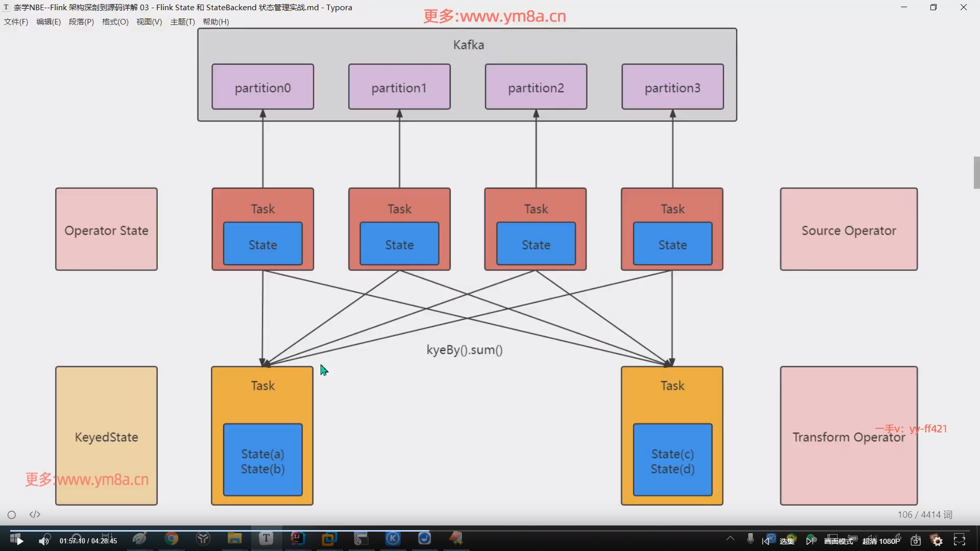Screen dimensions: 980x551
Task: Enter fullscreen with the corner-brackets icon
Action: [x=960, y=540]
